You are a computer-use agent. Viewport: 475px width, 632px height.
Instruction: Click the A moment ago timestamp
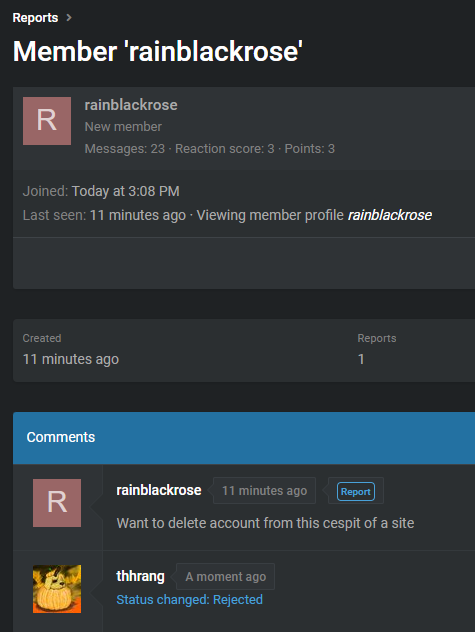click(225, 577)
